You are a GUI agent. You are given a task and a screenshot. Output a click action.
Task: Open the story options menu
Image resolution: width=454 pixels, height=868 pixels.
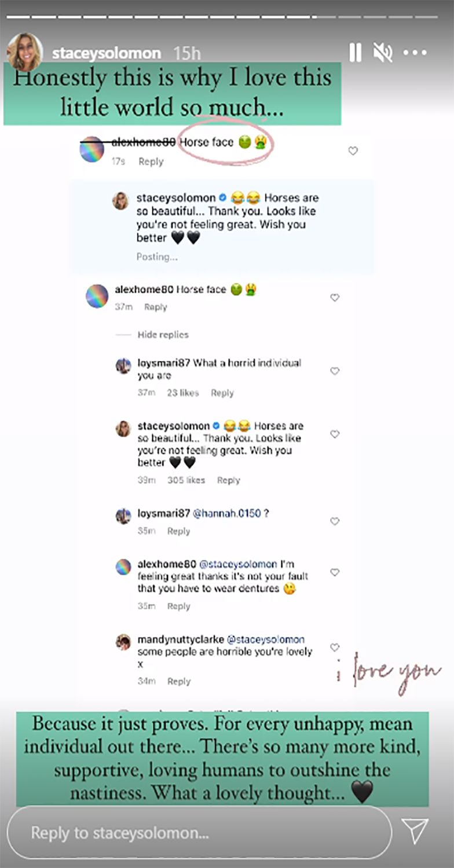click(416, 52)
